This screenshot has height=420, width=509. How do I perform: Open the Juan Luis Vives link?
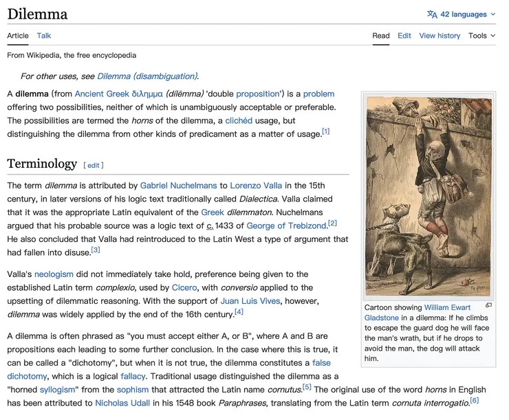coord(250,301)
